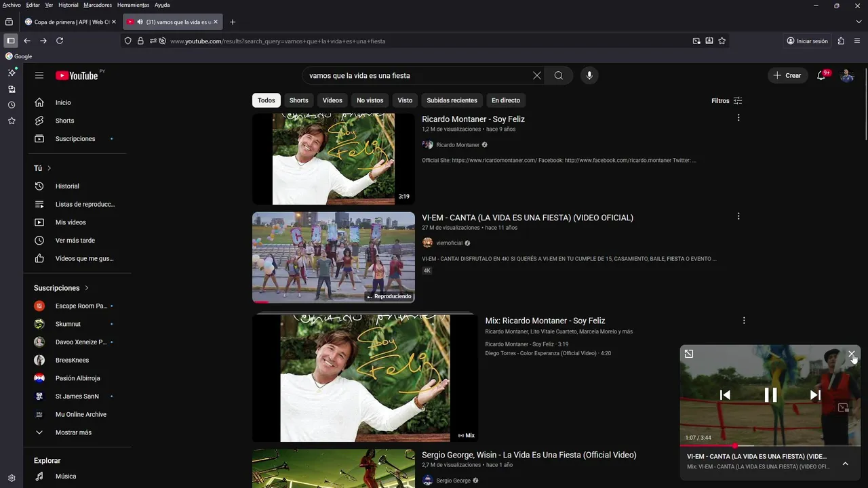Open the site permissions icon in address bar
Viewport: 868px width, 488px height.
[x=153, y=41]
